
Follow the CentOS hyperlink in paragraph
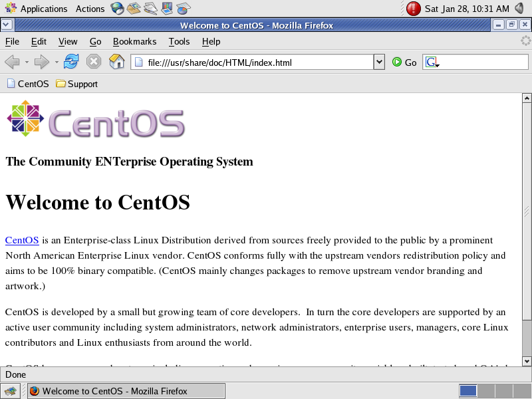[22, 240]
